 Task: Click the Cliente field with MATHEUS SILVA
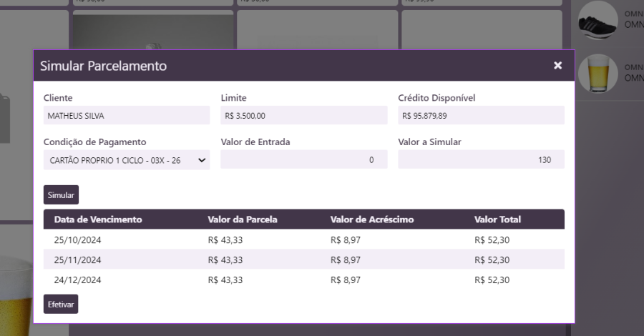pyautogui.click(x=126, y=116)
